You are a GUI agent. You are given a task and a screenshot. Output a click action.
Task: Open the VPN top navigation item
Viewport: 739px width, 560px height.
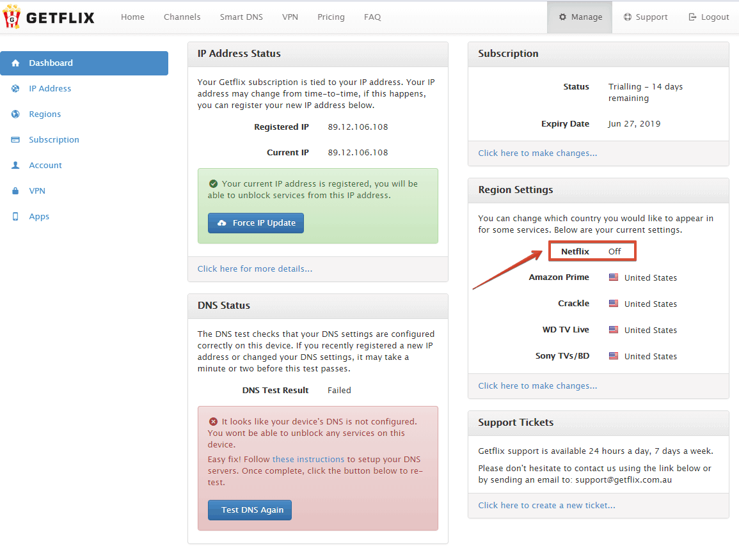(290, 17)
